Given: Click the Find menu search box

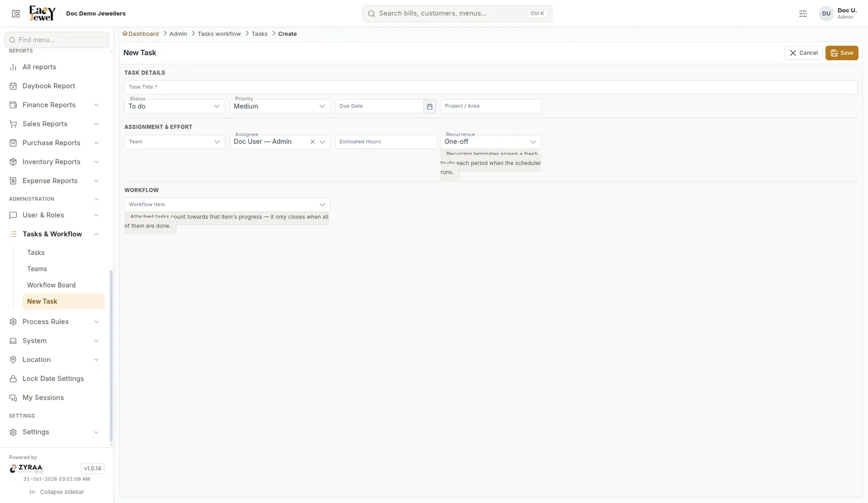Looking at the screenshot, I should [56, 40].
